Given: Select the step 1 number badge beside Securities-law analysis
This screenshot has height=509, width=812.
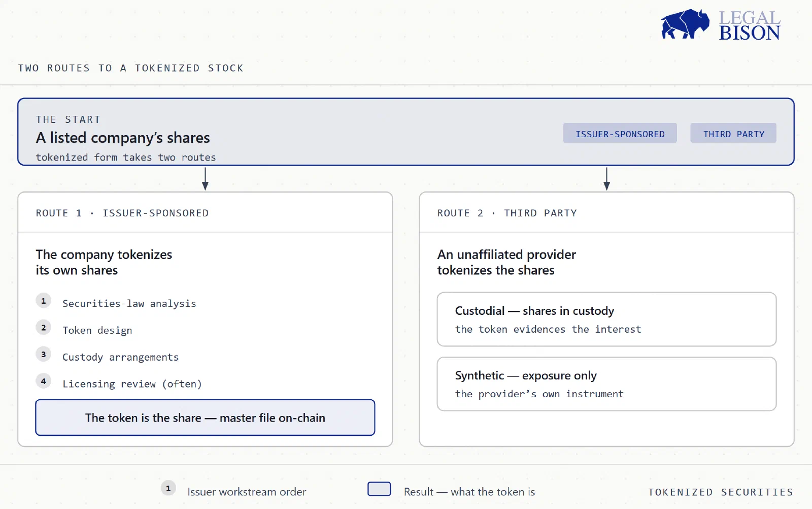Looking at the screenshot, I should [44, 301].
